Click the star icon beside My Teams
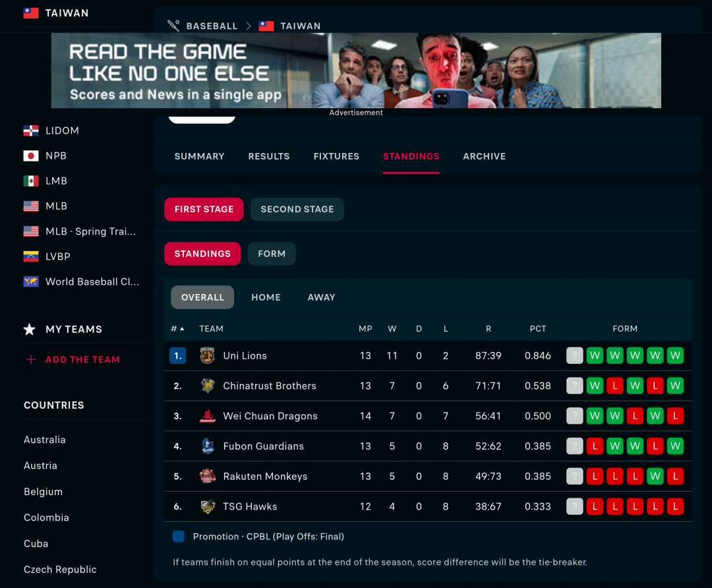 coord(30,330)
